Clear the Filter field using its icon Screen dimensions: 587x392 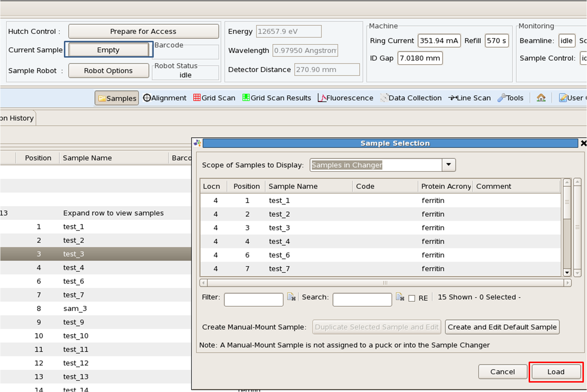point(292,297)
